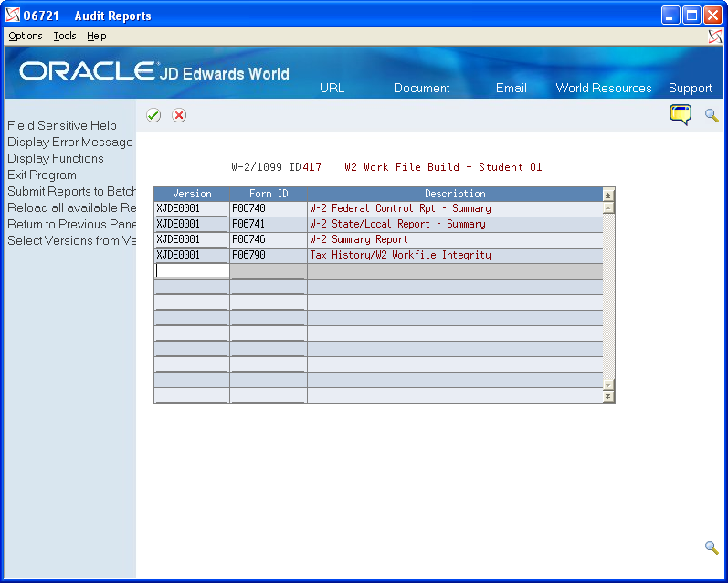This screenshot has height=583, width=728.
Task: Click the green checkmark OK icon
Action: tap(153, 115)
